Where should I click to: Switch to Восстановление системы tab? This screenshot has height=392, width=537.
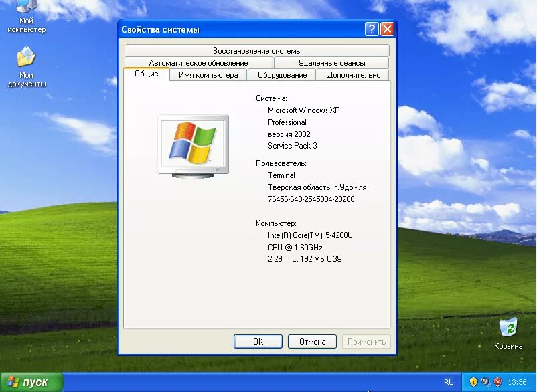point(257,51)
